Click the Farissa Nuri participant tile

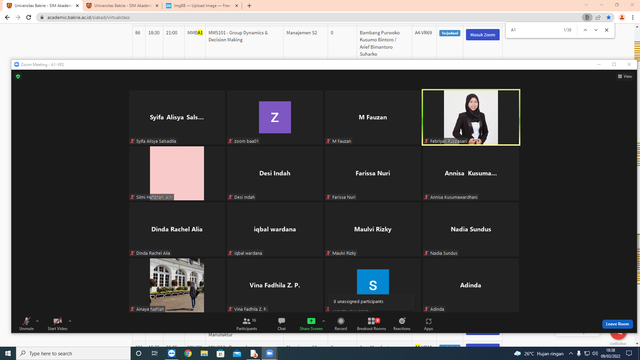pyautogui.click(x=373, y=173)
